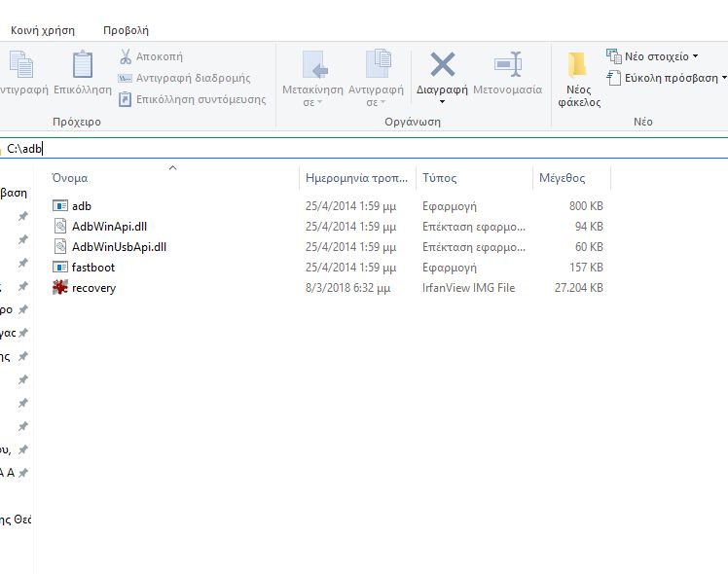This screenshot has width=728, height=574.
Task: Click the address bar showing C:\adb
Action: pyautogui.click(x=292, y=149)
